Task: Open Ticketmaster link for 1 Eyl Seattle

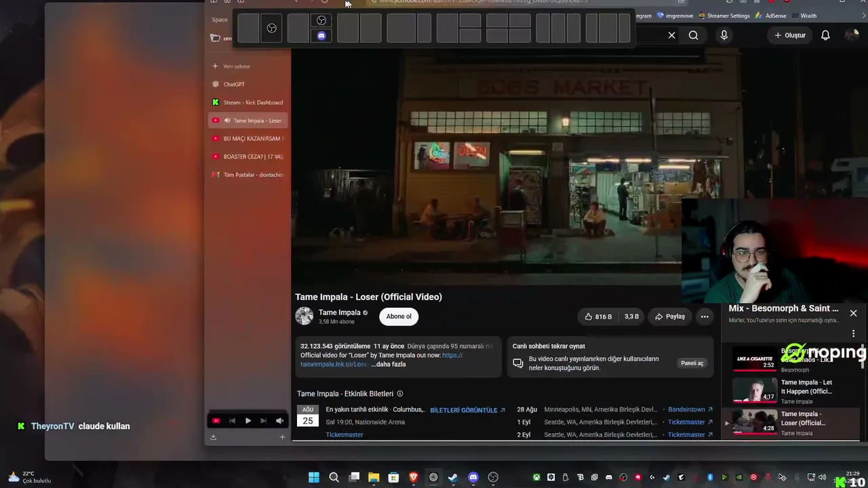Action: coord(690,422)
